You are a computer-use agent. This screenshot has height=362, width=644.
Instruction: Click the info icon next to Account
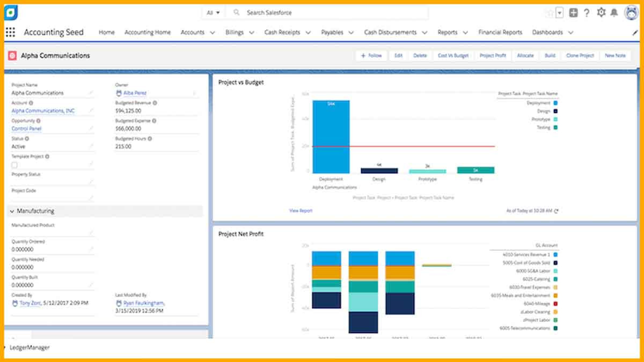31,103
